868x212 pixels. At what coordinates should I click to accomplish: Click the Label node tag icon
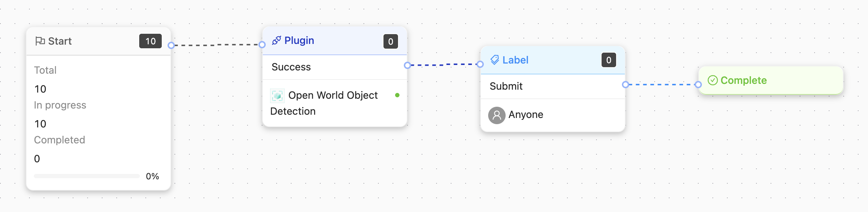(495, 60)
